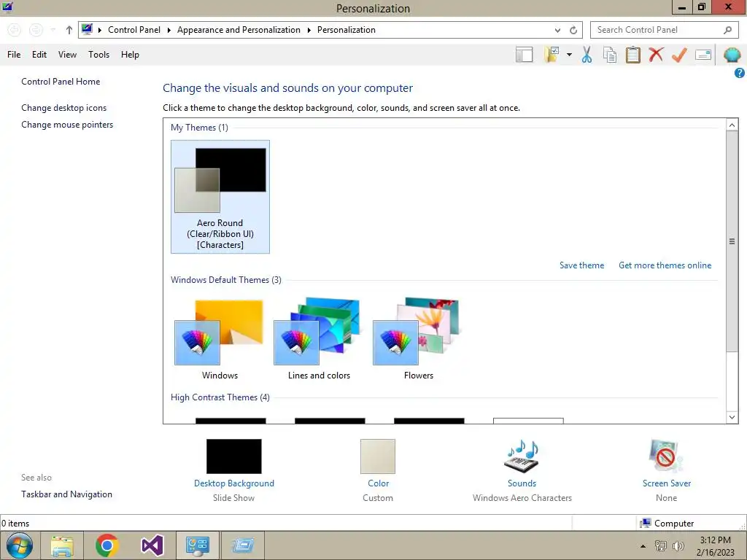Image resolution: width=747 pixels, height=560 pixels.
Task: Click the Control Panel icon in address bar
Action: 87,29
